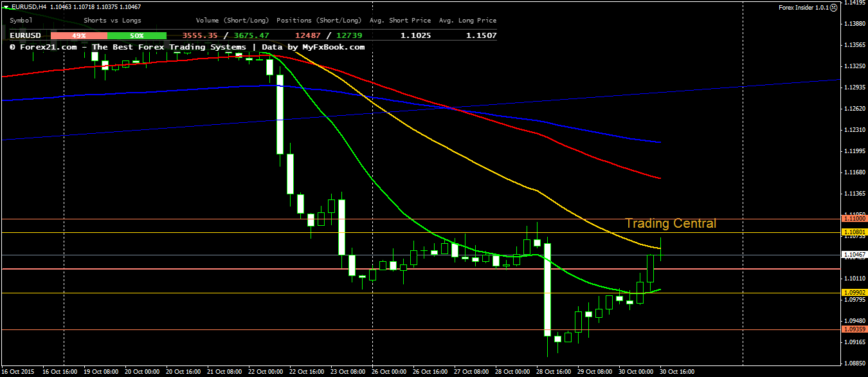Click the 1.09480 price scale label
The height and width of the screenshot is (377, 868).
[856, 321]
